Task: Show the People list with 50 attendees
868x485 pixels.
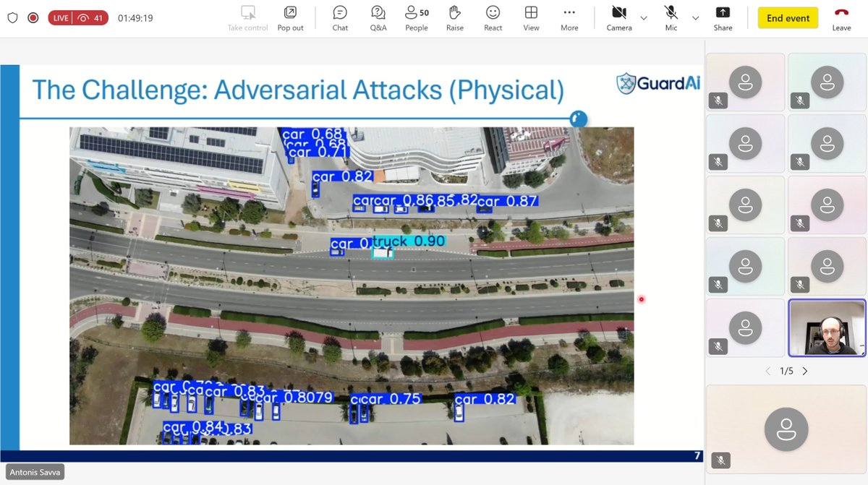Action: 416,18
